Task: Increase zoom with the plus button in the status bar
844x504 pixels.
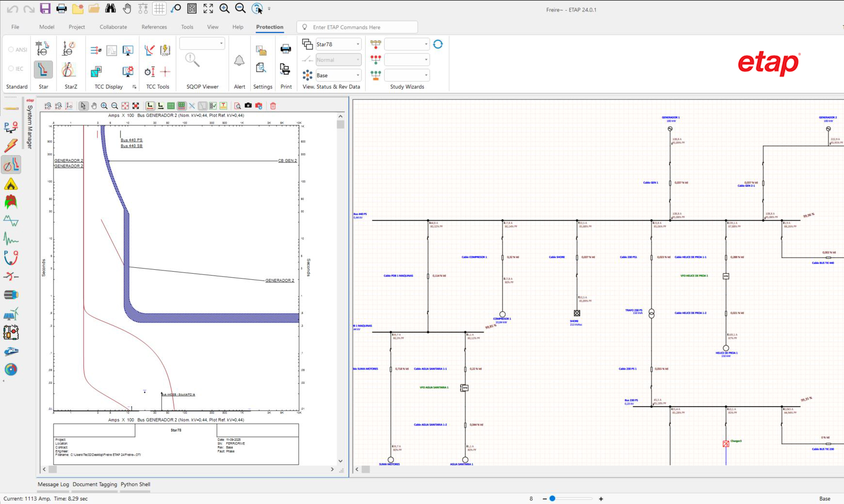Action: click(601, 499)
